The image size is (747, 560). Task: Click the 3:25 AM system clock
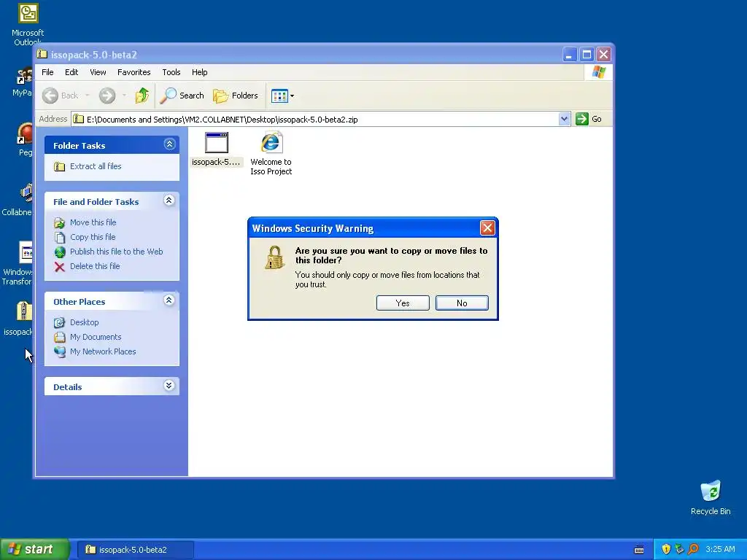(720, 549)
